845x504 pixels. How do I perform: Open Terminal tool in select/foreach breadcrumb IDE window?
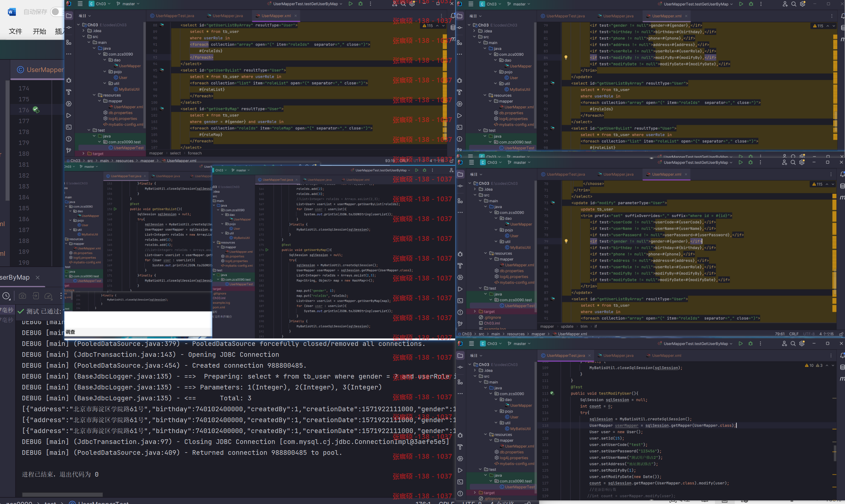(69, 127)
